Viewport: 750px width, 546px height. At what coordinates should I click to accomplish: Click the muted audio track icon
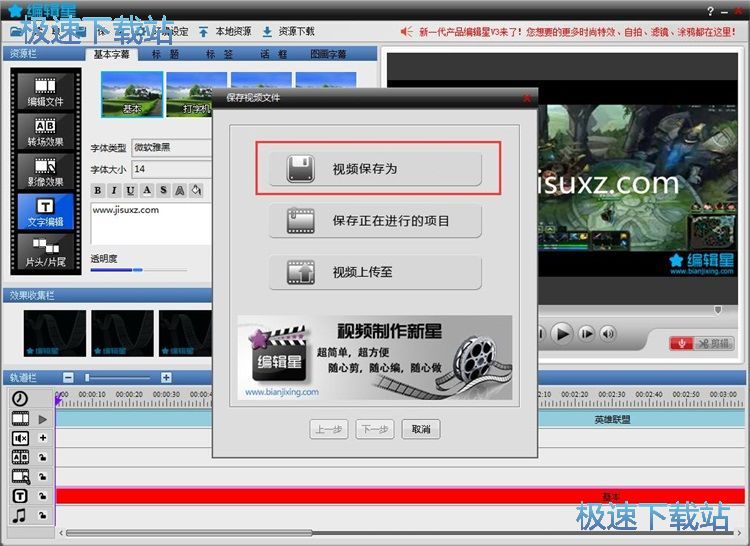20,438
